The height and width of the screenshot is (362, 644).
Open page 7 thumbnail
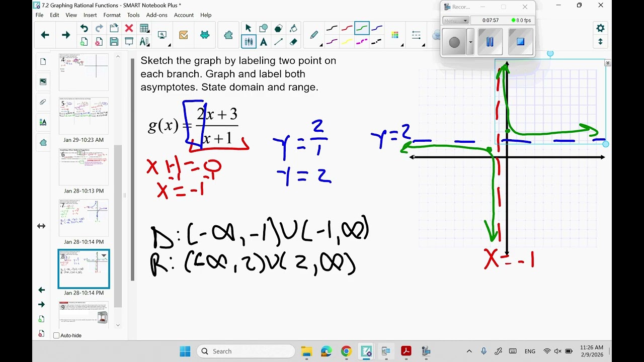(84, 218)
